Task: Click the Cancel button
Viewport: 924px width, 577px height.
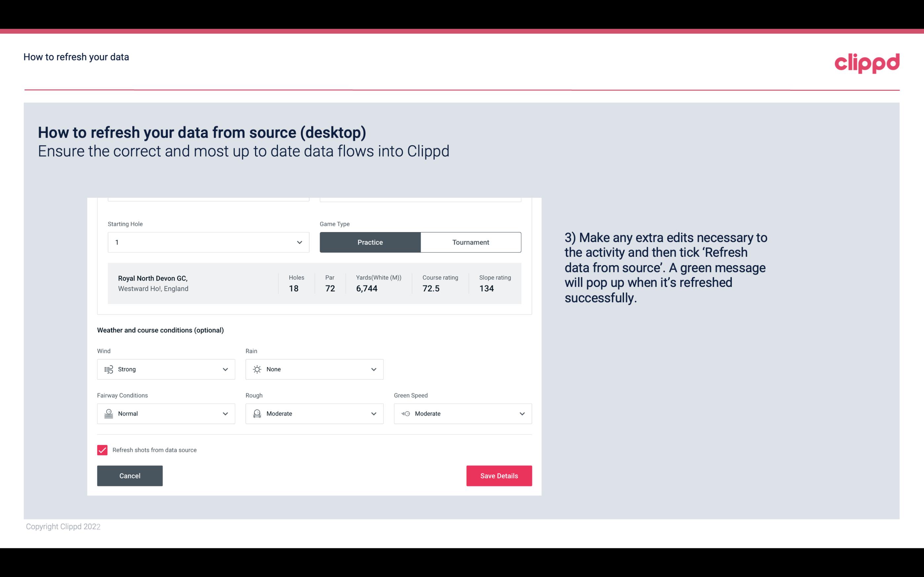Action: pyautogui.click(x=130, y=476)
